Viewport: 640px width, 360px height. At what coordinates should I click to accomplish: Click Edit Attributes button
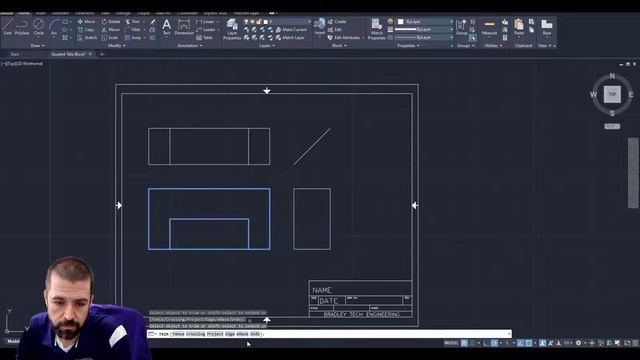click(344, 38)
